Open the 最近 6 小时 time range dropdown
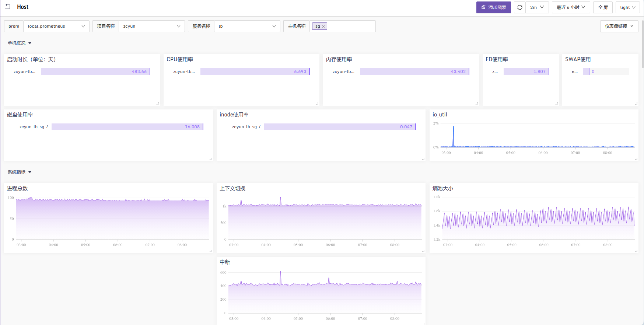Image resolution: width=644 pixels, height=325 pixels. 571,7
